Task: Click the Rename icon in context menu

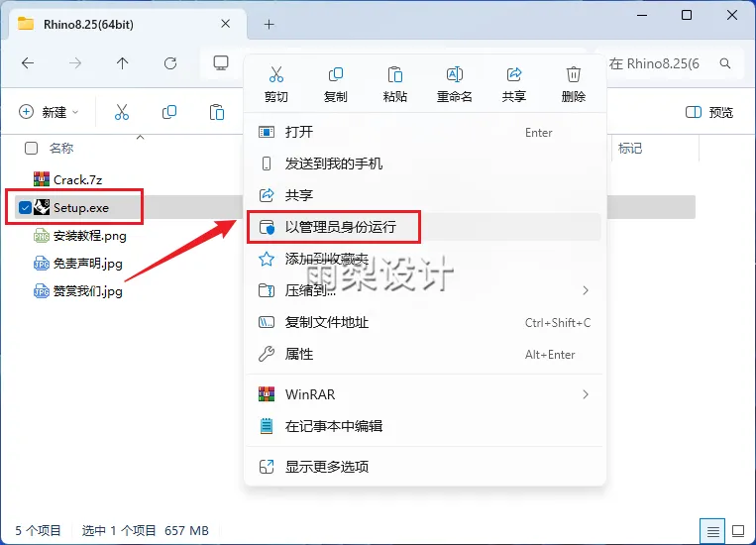Action: coord(454,74)
